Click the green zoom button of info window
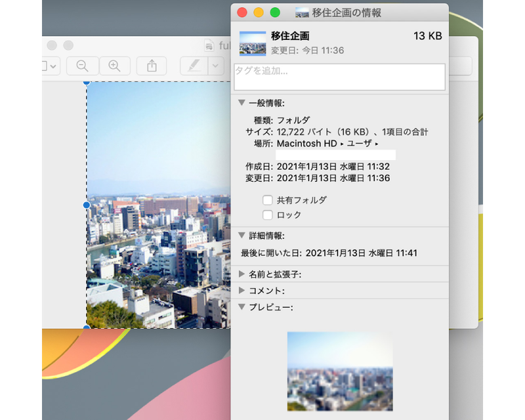 tap(275, 12)
